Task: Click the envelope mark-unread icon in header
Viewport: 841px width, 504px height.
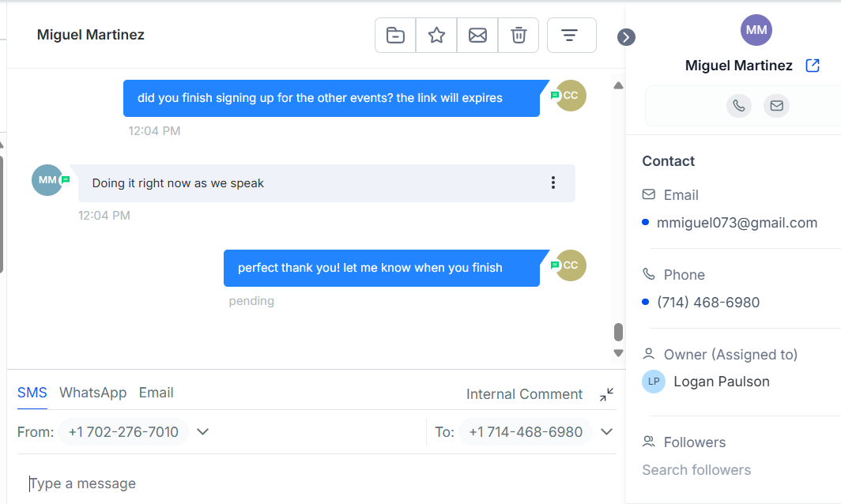Action: click(477, 36)
